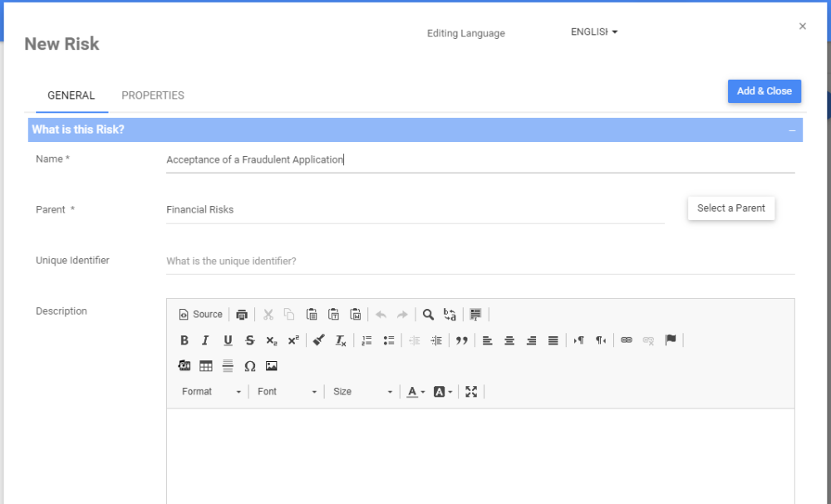Image resolution: width=831 pixels, height=504 pixels.
Task: Click the Remove Format icon
Action: coord(341,340)
